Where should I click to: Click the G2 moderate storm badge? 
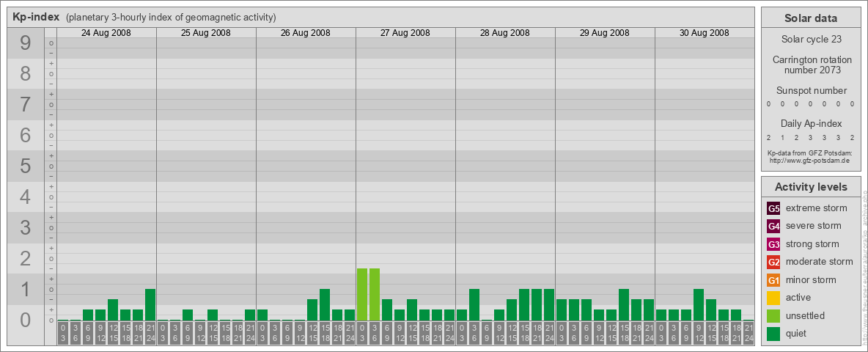pyautogui.click(x=773, y=262)
